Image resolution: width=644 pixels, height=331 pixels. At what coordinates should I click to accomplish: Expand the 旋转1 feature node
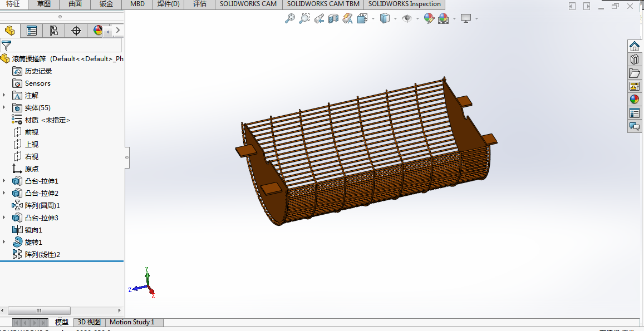pyautogui.click(x=4, y=242)
